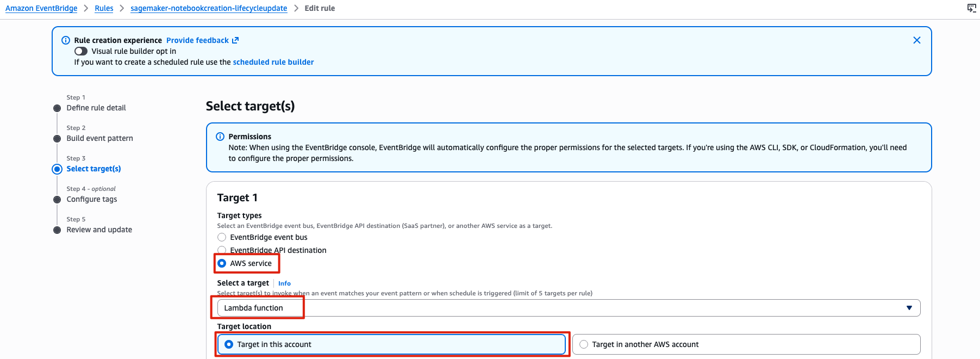Click the feedback icon at top right corner
The width and height of the screenshot is (980, 359).
971,8
